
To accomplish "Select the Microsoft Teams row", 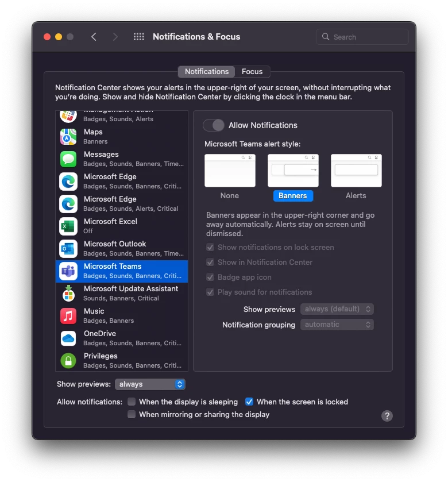I will tap(122, 271).
